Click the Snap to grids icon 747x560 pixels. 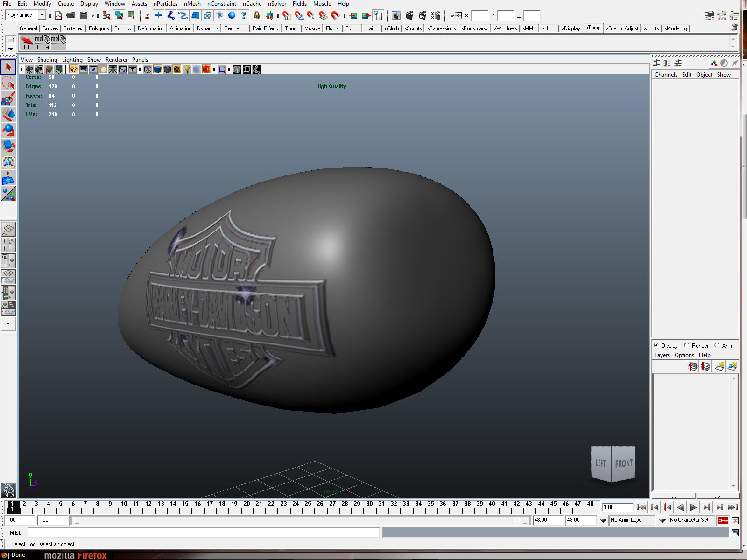pos(287,16)
